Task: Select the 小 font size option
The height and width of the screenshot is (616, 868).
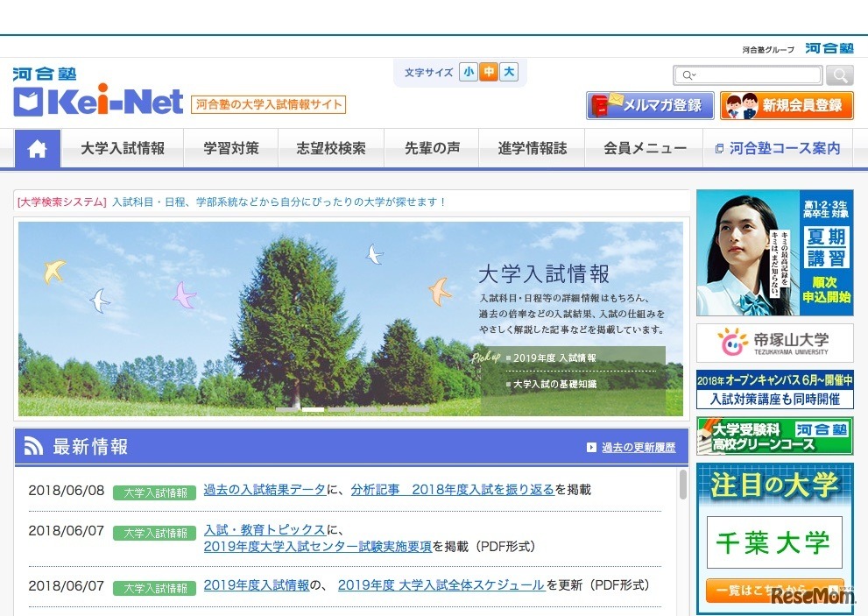Action: (x=467, y=74)
